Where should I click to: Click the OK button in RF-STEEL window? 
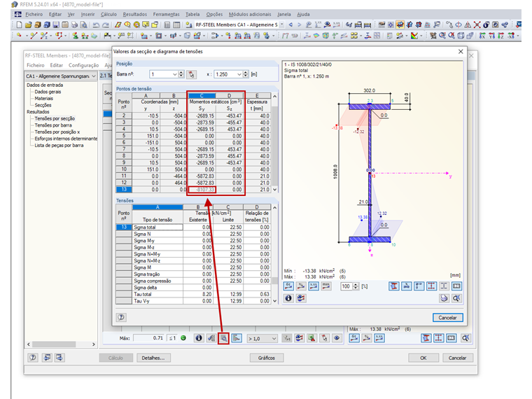click(x=423, y=358)
